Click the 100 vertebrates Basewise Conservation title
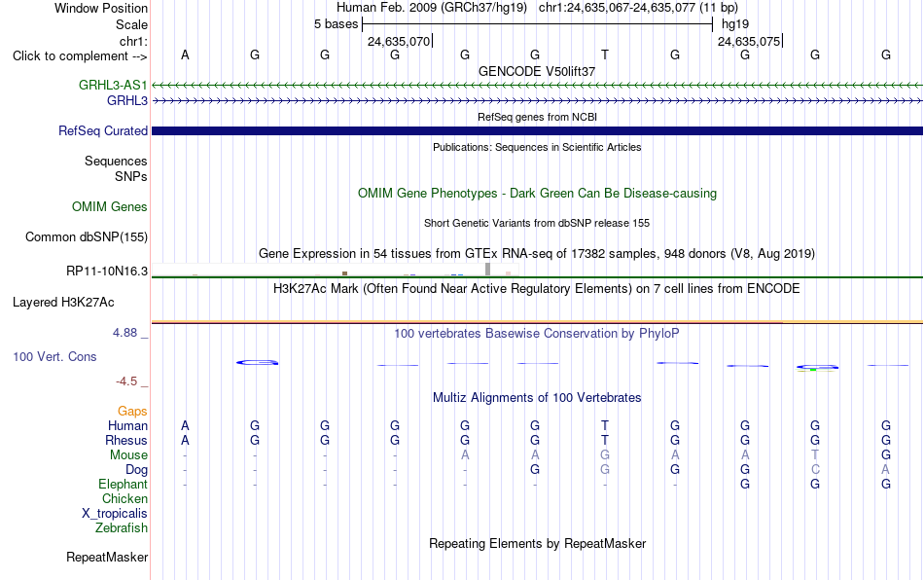 pos(537,333)
